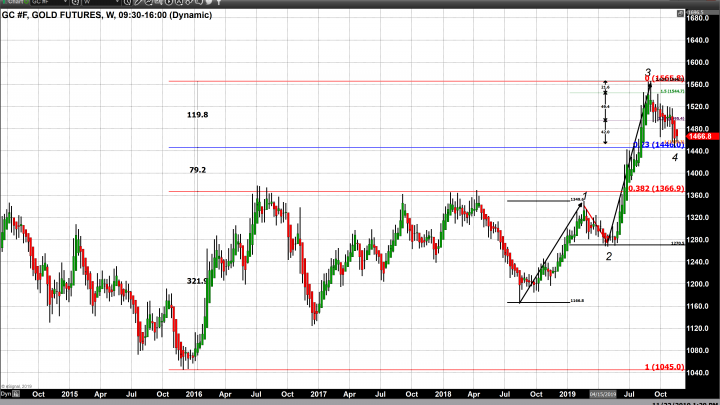720x405 pixels.
Task: Click the 119.8 range annotation
Action: (x=197, y=115)
